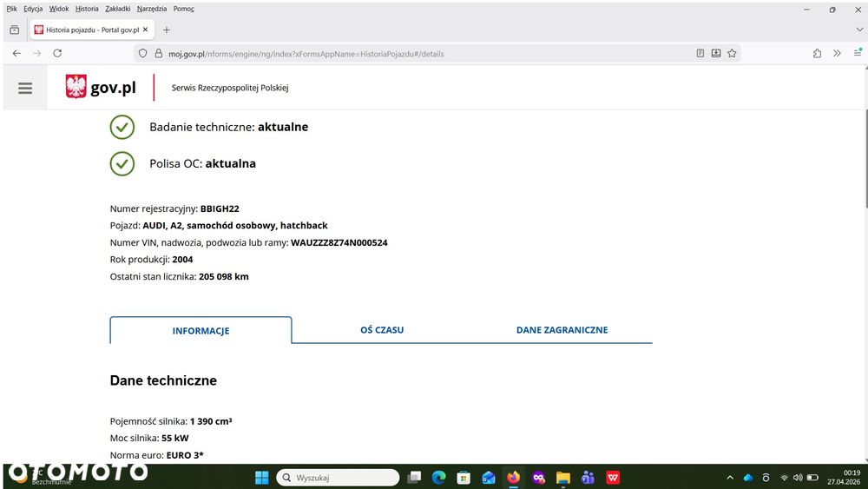
Task: Switch to the INFORMACJE tab
Action: (201, 331)
